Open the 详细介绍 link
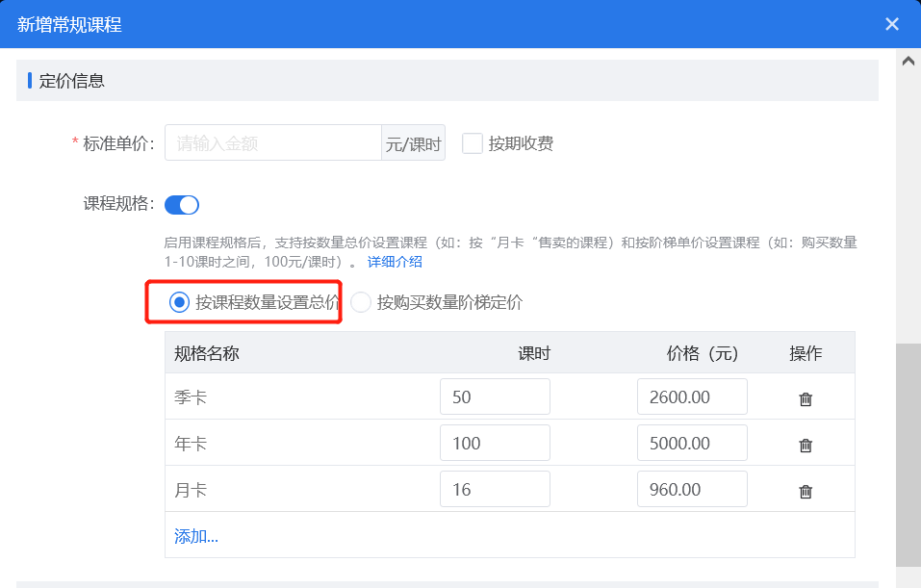The width and height of the screenshot is (921, 588). (x=394, y=260)
